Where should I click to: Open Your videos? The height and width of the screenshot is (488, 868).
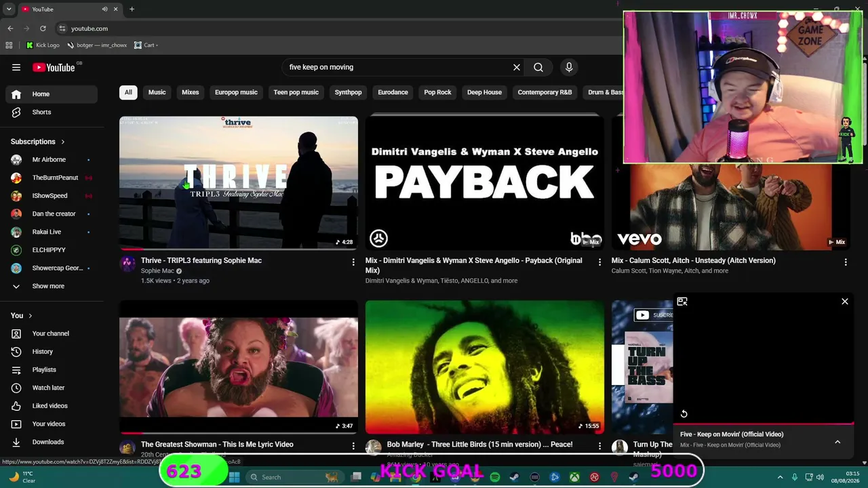[x=52, y=424]
